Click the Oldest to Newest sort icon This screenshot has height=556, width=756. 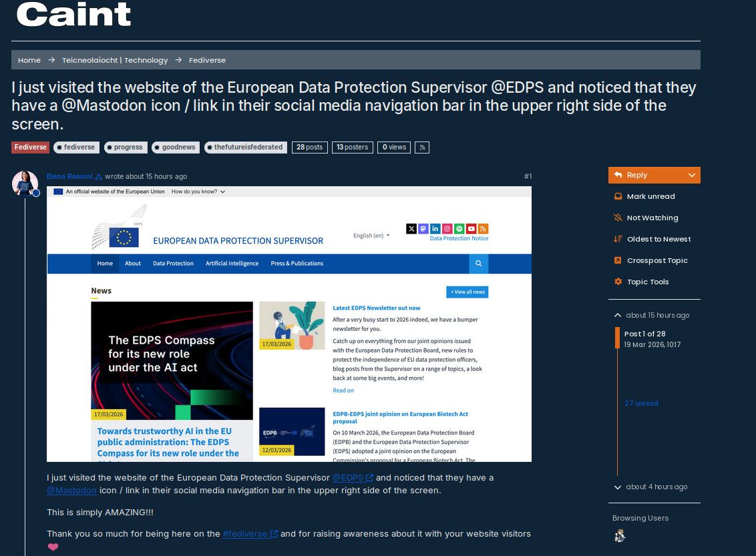[x=618, y=239]
